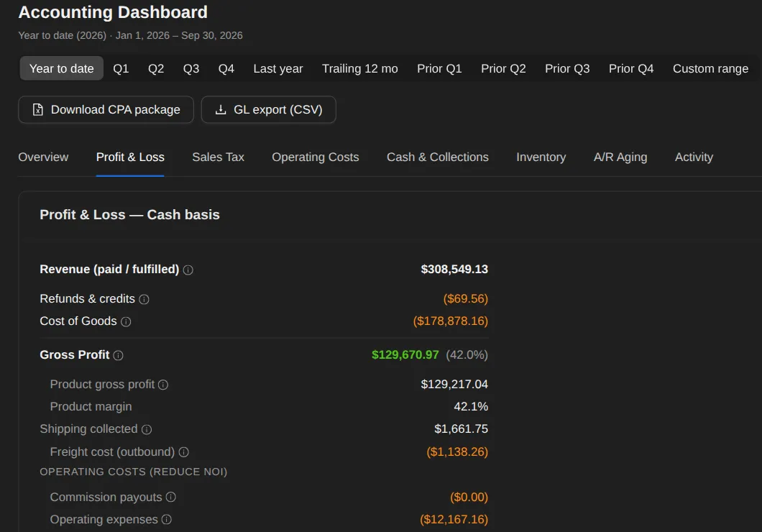Click the gross profit value $129,670.97
The height and width of the screenshot is (532, 762).
click(x=405, y=355)
